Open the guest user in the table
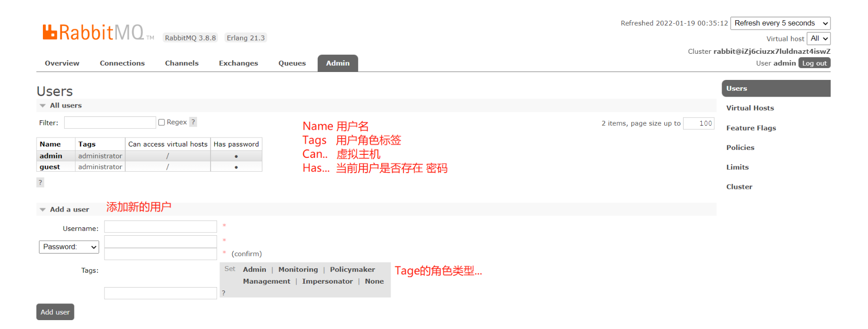This screenshot has width=868, height=329. pos(50,167)
